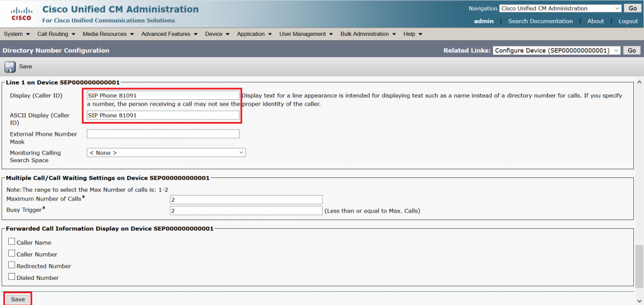Open the Device menu
644x305 pixels.
[x=216, y=34]
